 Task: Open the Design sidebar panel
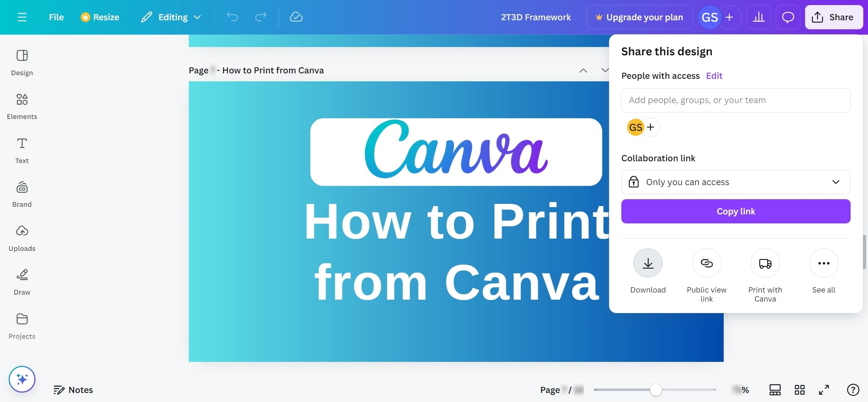(22, 63)
